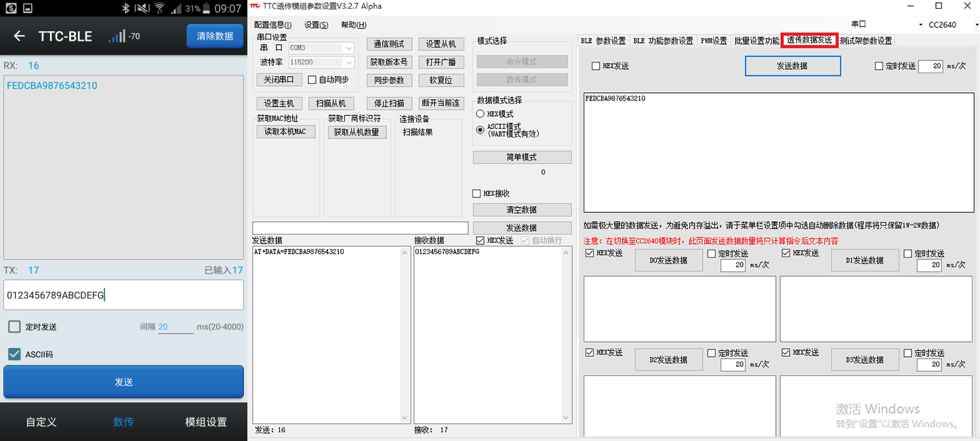Select the HEX模式 radio button
Viewport: 980px width, 441px height.
pos(480,114)
